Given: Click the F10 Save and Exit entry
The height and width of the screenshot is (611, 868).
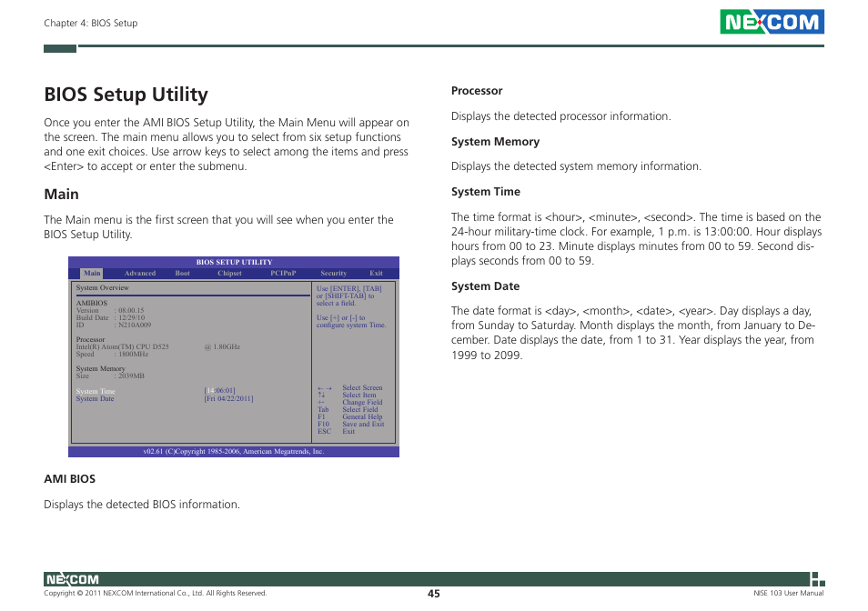Looking at the screenshot, I should (x=351, y=424).
